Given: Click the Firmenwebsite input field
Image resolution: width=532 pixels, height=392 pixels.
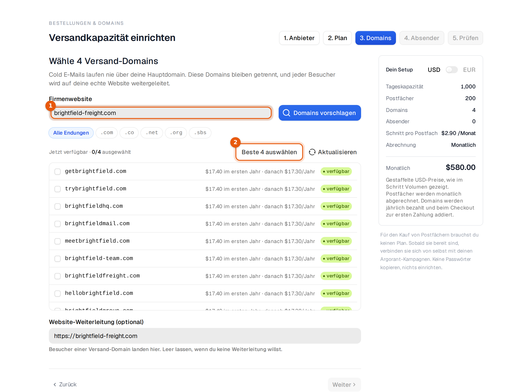Looking at the screenshot, I should point(161,113).
